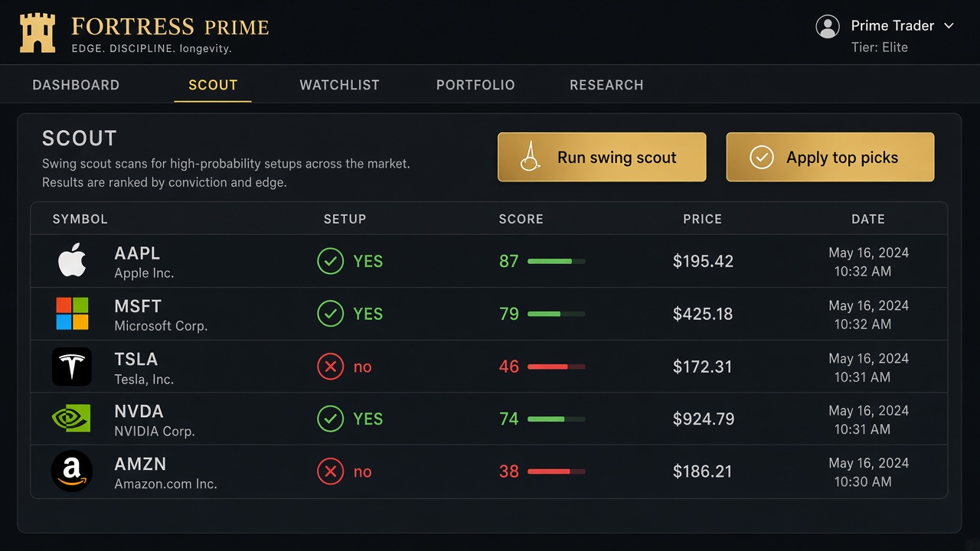Sort by the SETUP column header

[x=345, y=219]
